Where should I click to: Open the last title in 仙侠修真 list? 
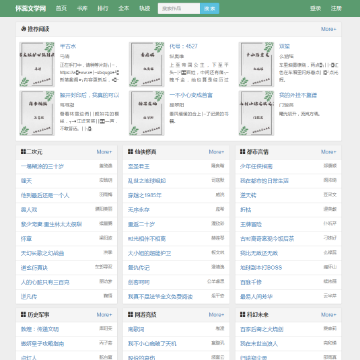pos(160,297)
